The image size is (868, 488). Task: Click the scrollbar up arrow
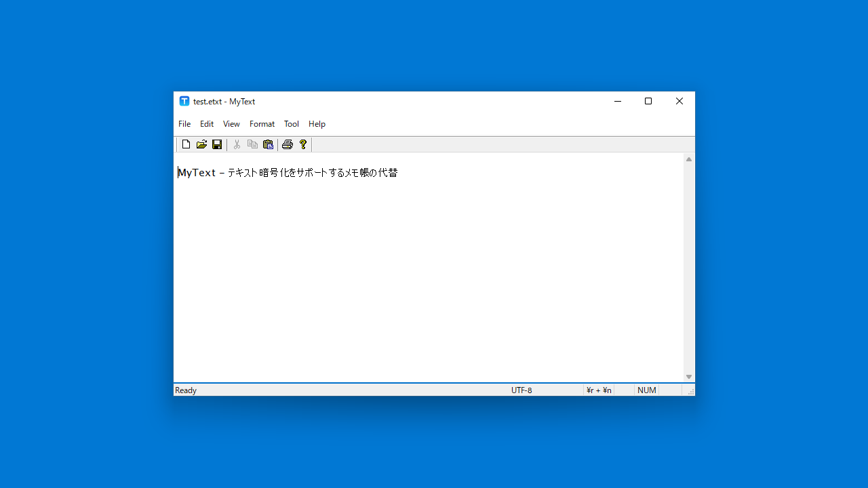[x=689, y=159]
